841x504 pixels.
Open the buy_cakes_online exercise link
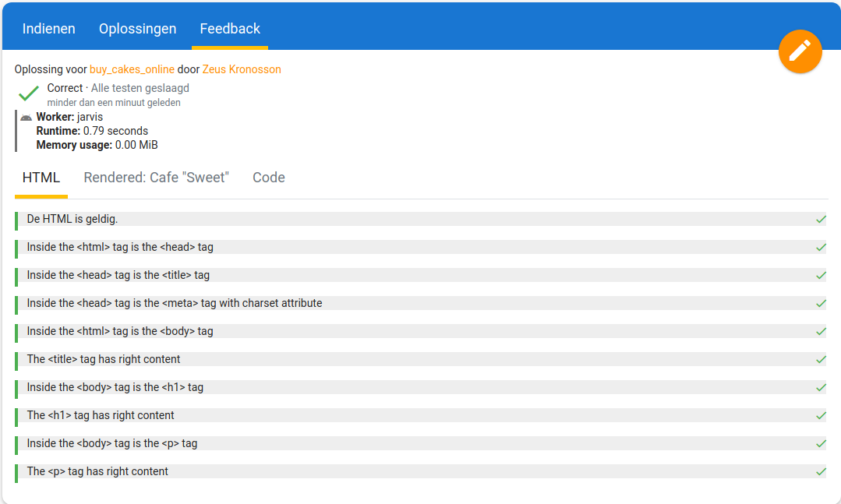pos(132,69)
